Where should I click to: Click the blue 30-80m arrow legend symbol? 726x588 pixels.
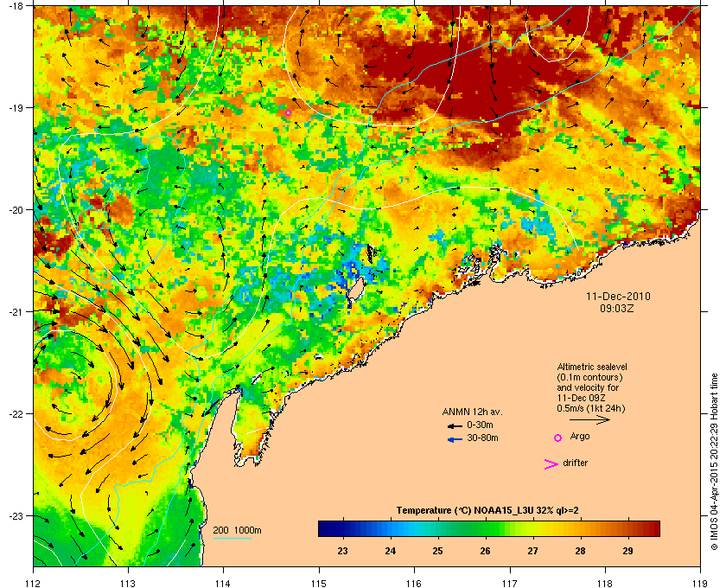455,439
